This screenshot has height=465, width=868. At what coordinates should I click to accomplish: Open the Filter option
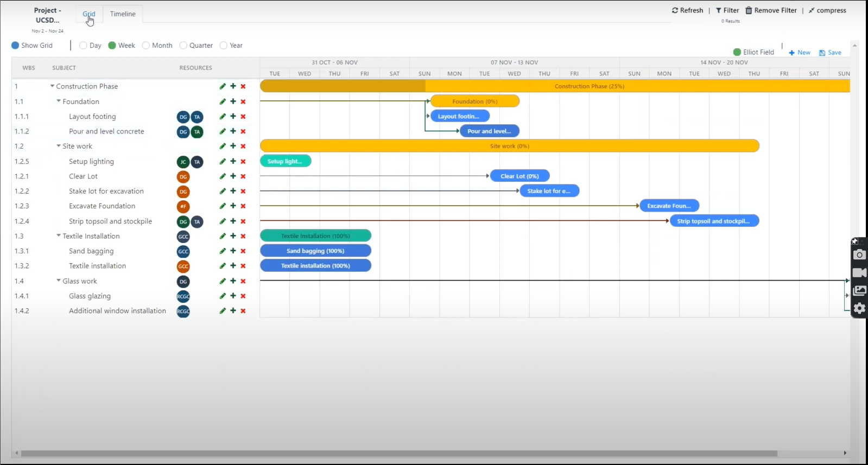pos(727,10)
